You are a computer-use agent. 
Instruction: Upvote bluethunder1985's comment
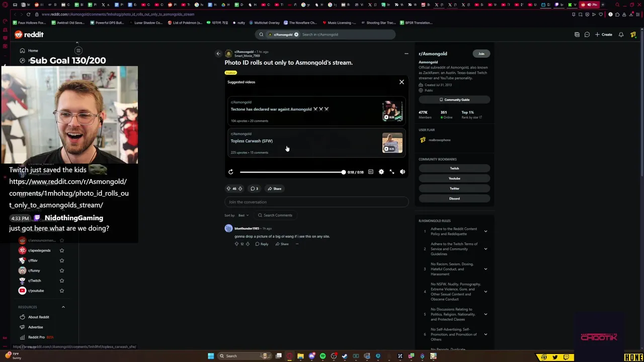click(236, 244)
